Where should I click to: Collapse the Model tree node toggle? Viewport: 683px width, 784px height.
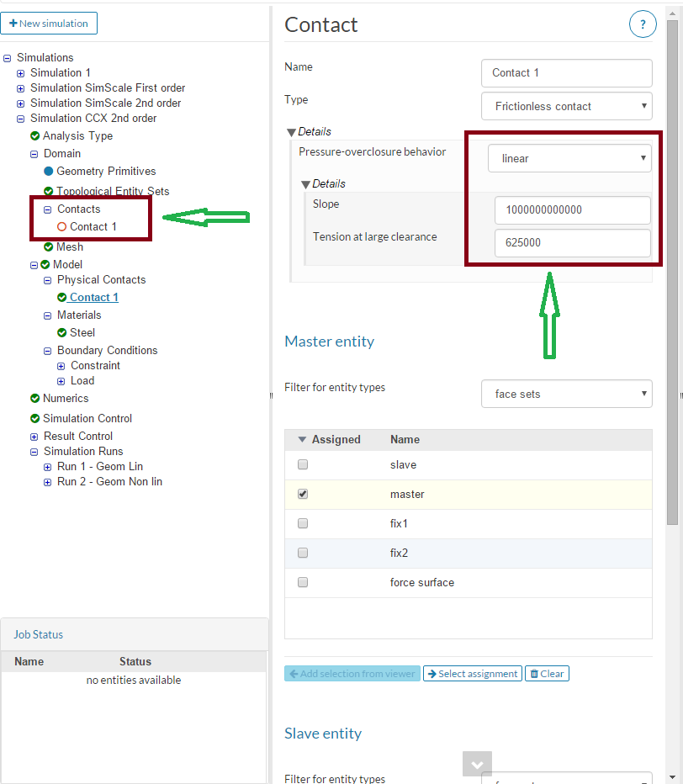(x=34, y=265)
